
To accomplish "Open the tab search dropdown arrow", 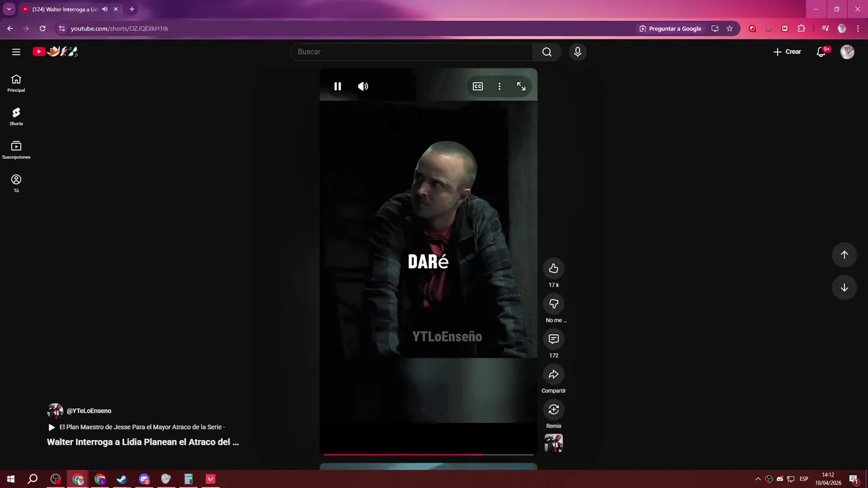I will tap(9, 9).
